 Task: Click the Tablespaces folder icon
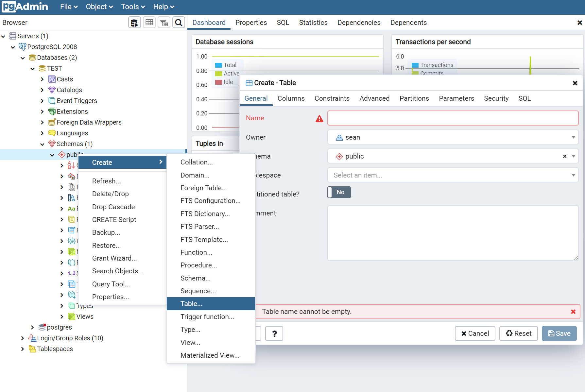click(x=32, y=349)
